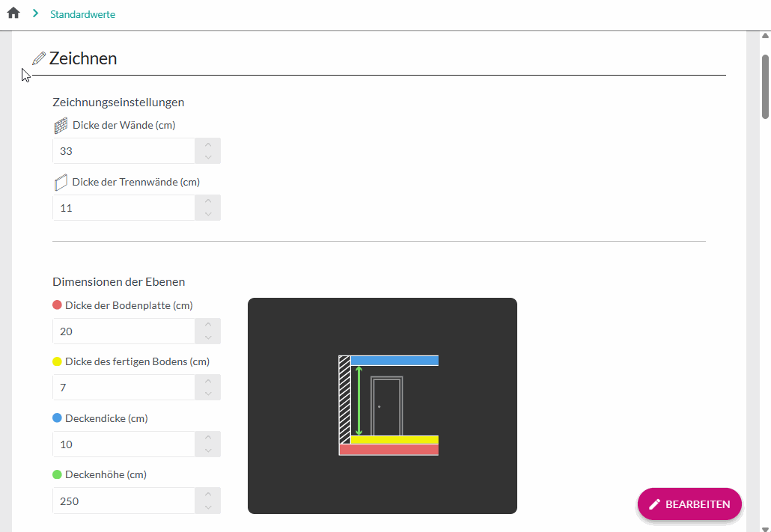Click the room cross-section preview diagram
The width and height of the screenshot is (771, 532).
click(382, 406)
